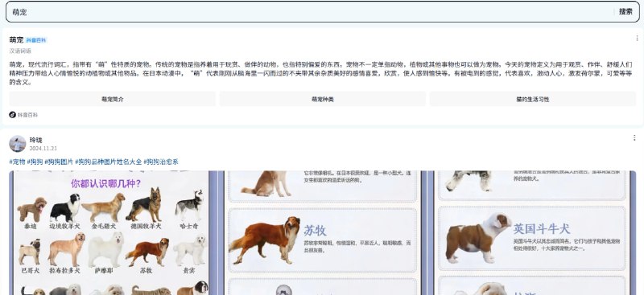The height and width of the screenshot is (295, 644).
Task: Open more options for 玲珑's post
Action: coord(634,138)
